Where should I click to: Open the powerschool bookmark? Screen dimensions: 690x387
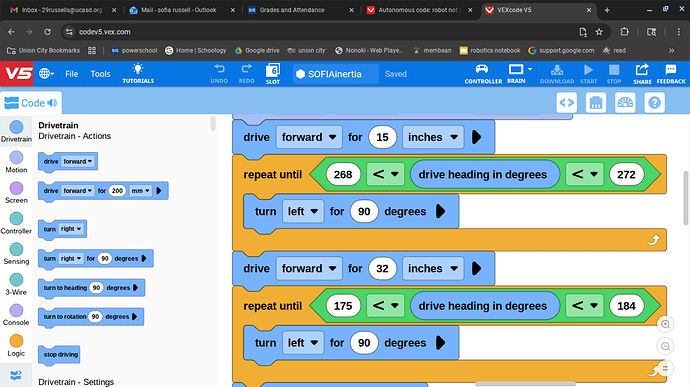click(x=134, y=51)
